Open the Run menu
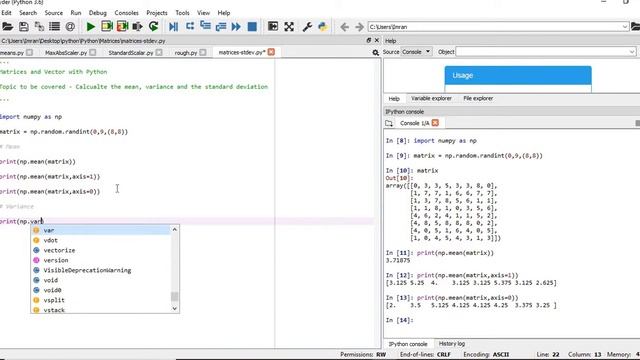 (76, 13)
